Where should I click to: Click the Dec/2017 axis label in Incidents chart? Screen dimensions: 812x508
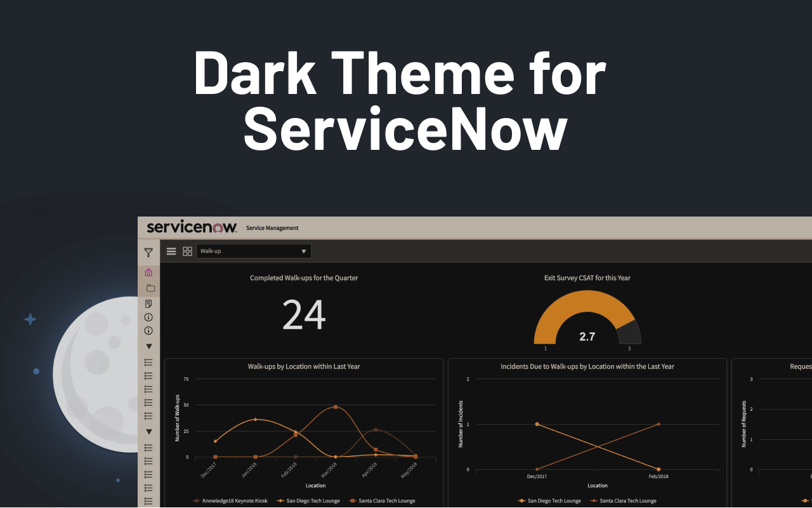coord(537,476)
